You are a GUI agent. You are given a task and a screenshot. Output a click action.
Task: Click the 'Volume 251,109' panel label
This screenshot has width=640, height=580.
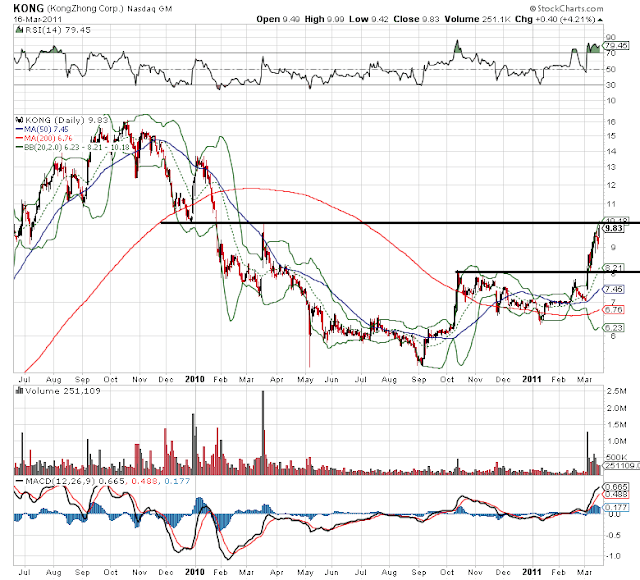pyautogui.click(x=62, y=391)
